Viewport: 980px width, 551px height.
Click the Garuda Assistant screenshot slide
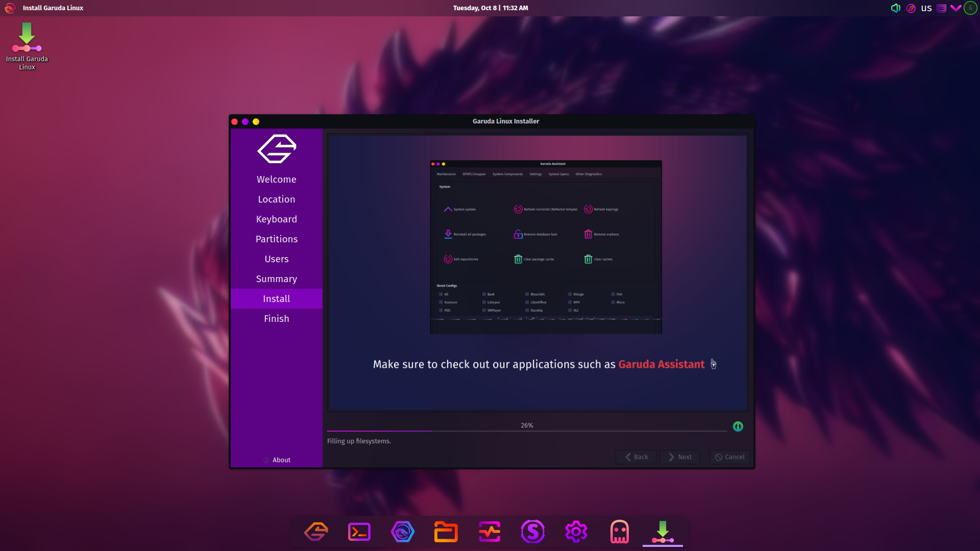pyautogui.click(x=546, y=247)
